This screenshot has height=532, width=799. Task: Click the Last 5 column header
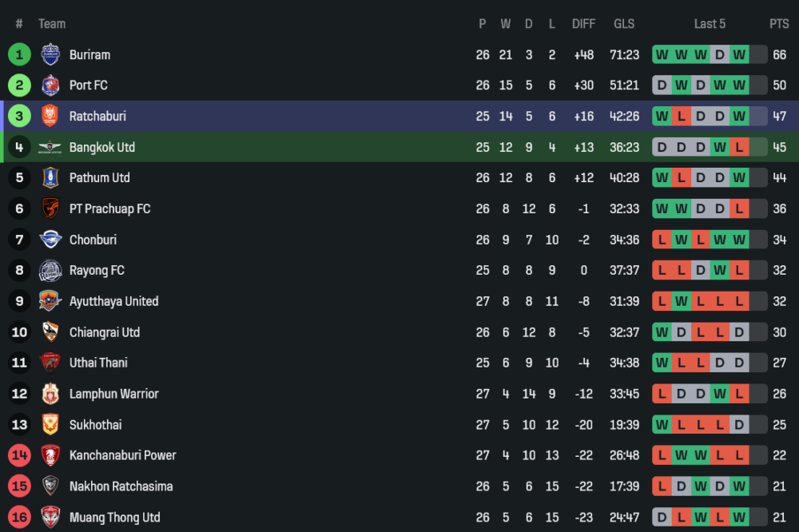tap(710, 24)
